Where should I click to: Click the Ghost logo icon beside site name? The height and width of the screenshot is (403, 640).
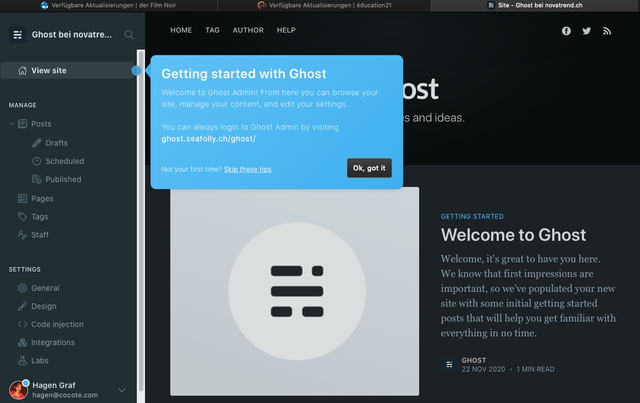click(x=18, y=35)
